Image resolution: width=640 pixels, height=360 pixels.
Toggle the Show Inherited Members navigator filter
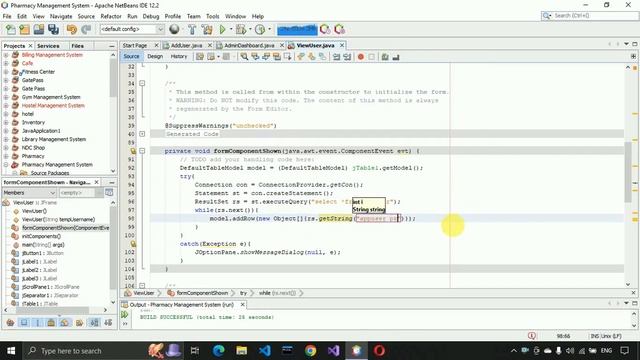(x=10, y=323)
